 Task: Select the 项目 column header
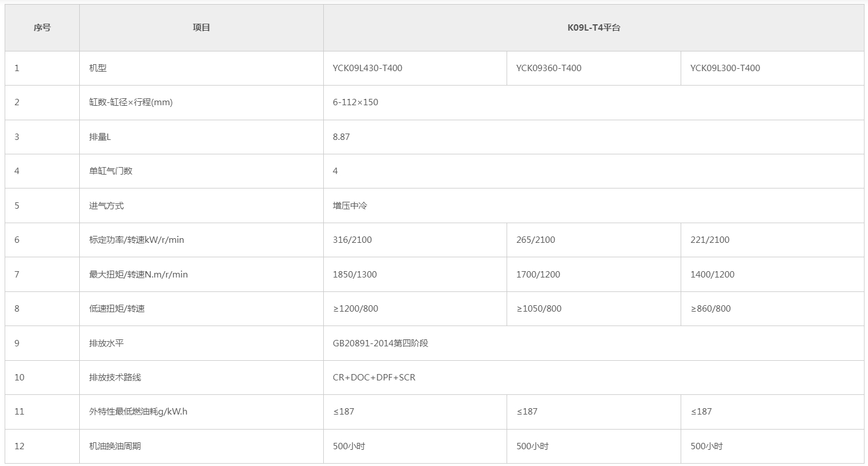201,28
